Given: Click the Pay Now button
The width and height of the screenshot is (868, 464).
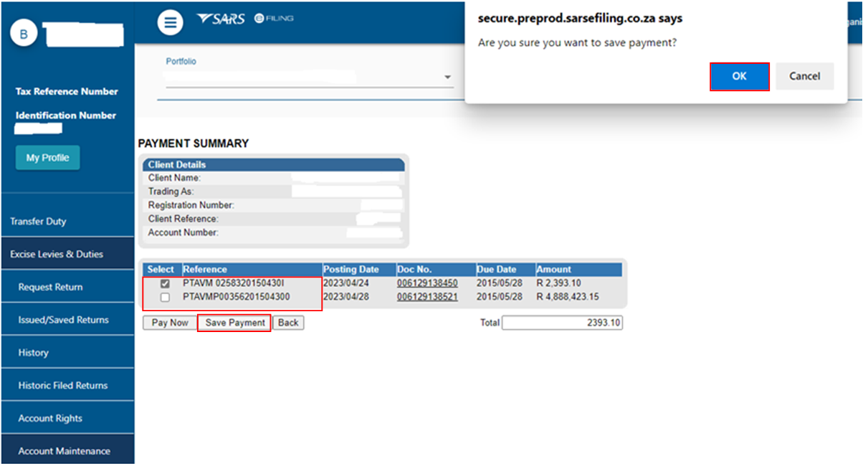Looking at the screenshot, I should pyautogui.click(x=170, y=323).
